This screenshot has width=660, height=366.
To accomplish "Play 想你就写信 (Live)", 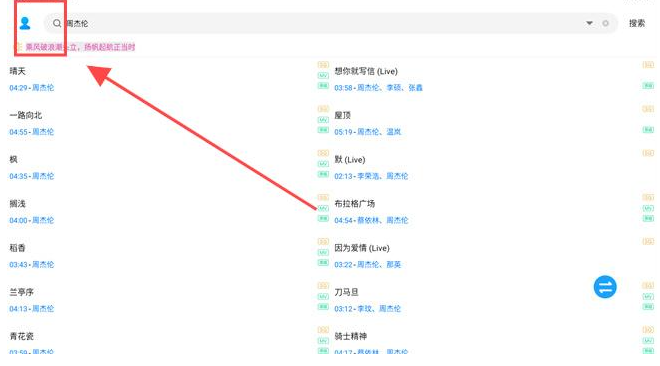I will coord(366,71).
